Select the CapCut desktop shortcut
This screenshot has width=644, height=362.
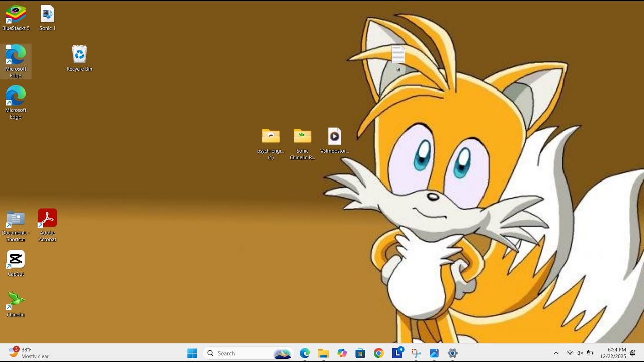tap(16, 263)
